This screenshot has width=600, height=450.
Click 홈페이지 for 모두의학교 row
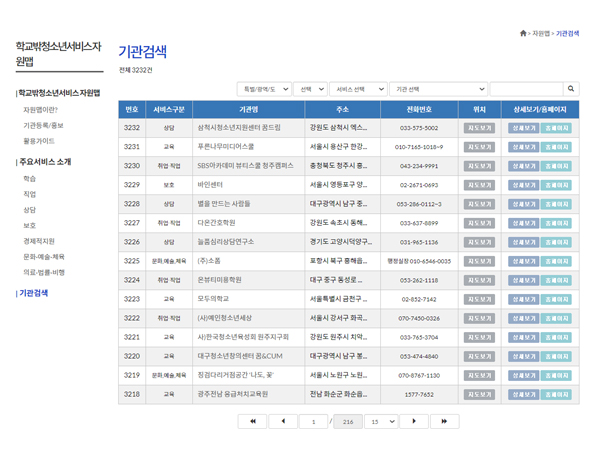tap(556, 299)
